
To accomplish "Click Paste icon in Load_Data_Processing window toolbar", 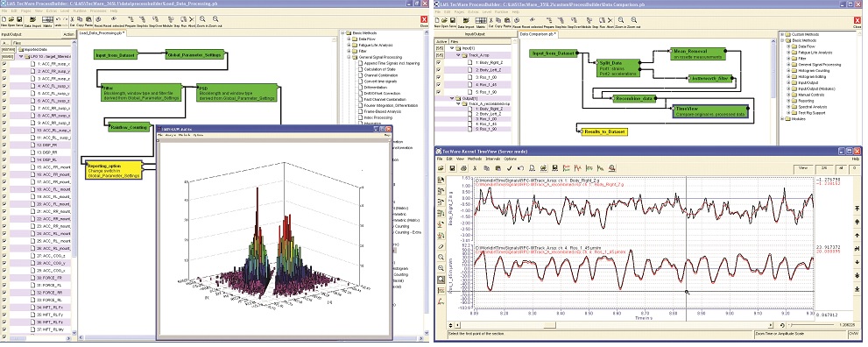I will 88,19.
